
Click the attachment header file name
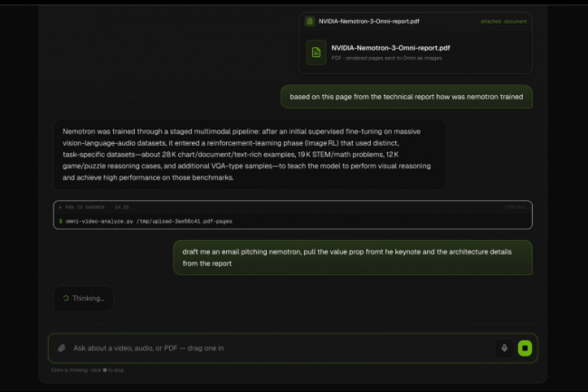click(359, 20)
